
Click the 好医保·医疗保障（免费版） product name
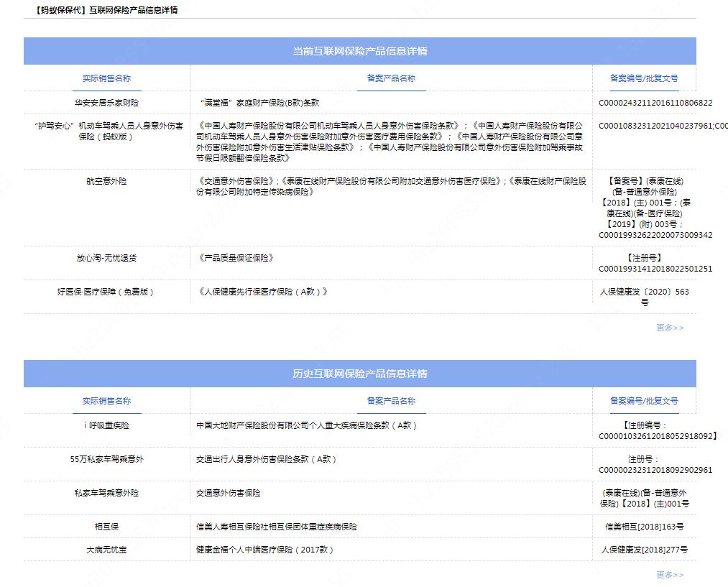click(107, 292)
